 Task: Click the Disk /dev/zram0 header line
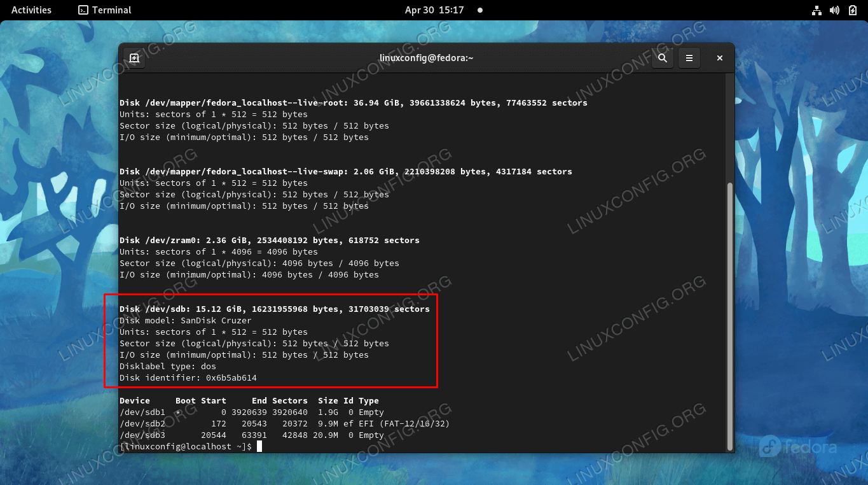coord(269,241)
